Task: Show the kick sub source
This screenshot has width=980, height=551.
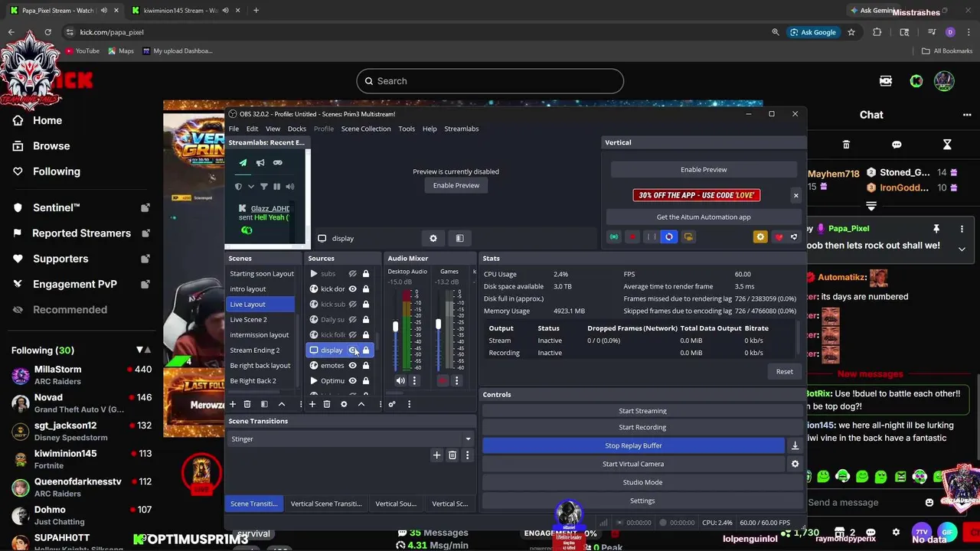Action: 352,304
